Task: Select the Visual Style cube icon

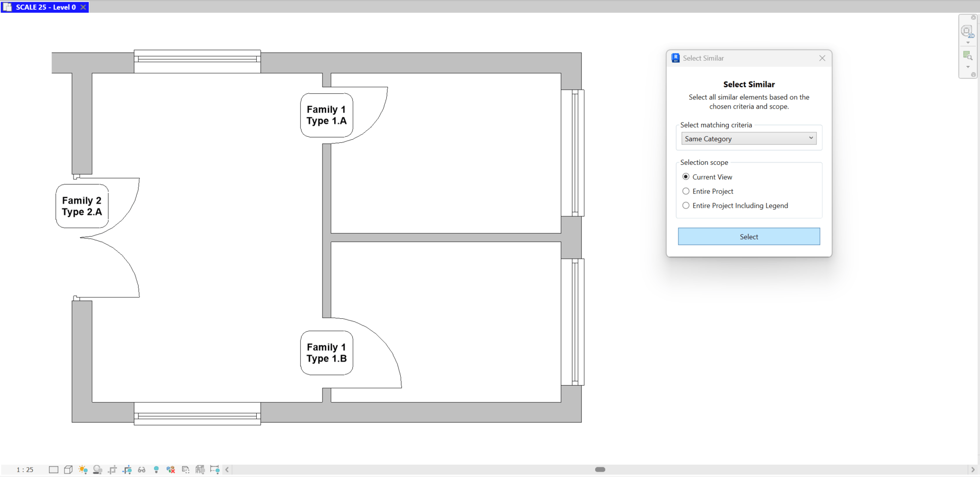Action: [68, 469]
